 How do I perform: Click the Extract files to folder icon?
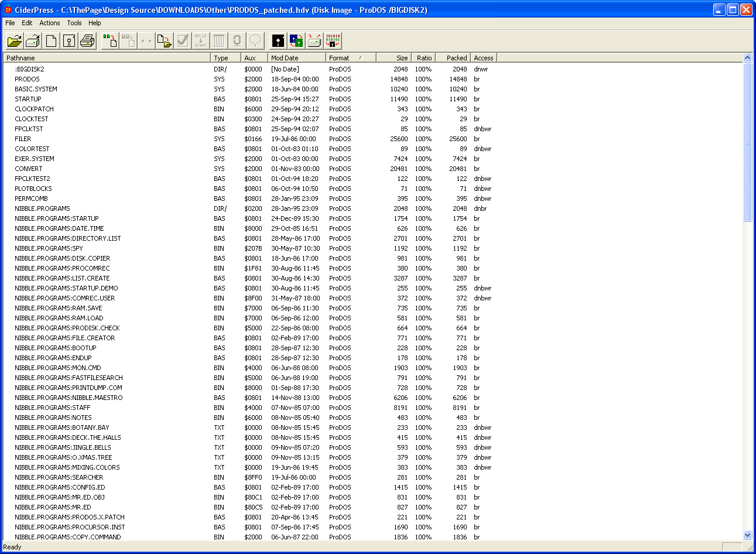tap(165, 40)
